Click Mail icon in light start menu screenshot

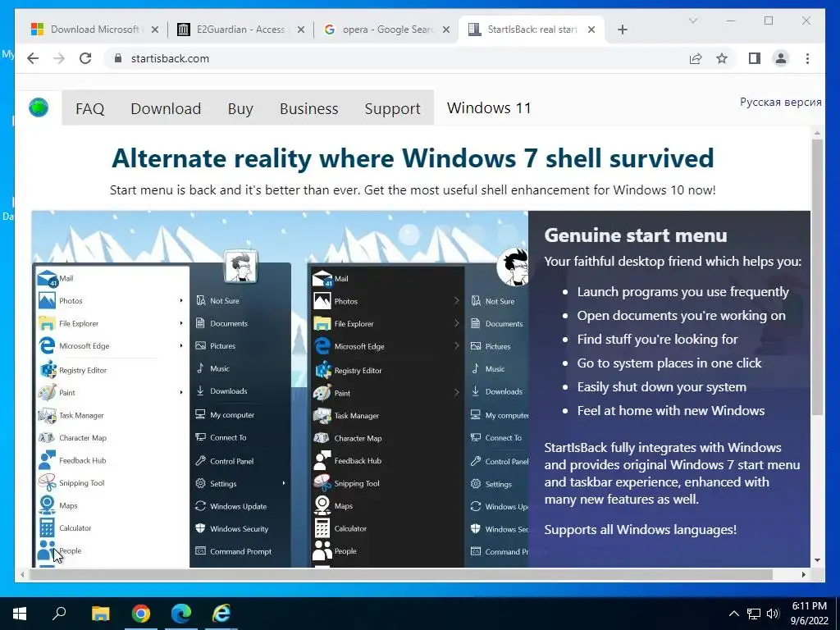[47, 279]
